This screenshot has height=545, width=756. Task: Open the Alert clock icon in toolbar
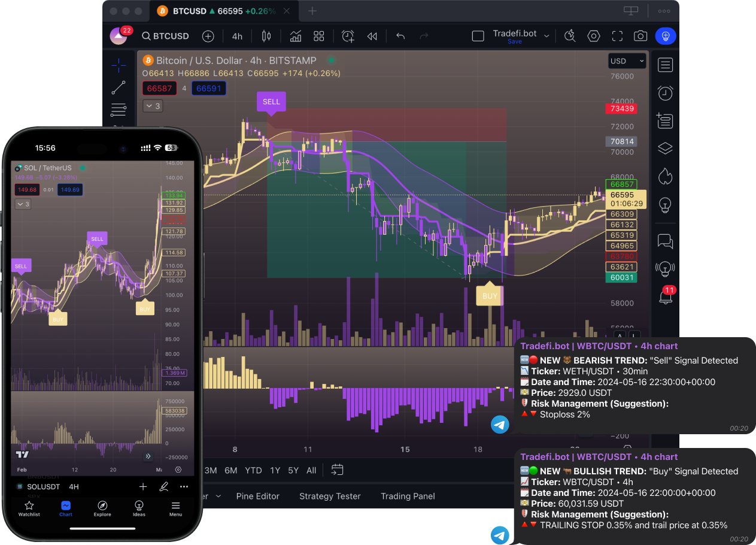(348, 36)
